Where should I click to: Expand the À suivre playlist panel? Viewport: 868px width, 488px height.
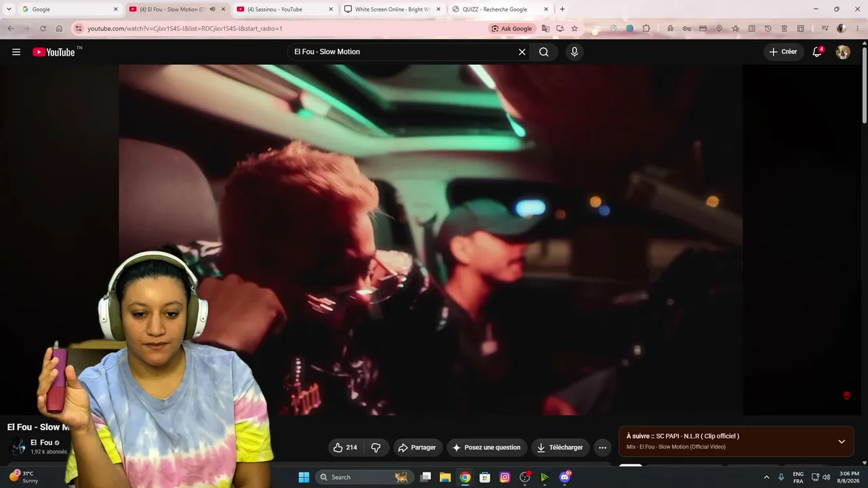click(x=842, y=441)
